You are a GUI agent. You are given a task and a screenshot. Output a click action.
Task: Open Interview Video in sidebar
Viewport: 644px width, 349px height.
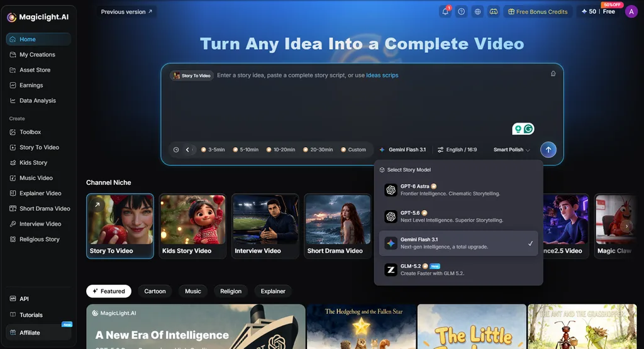click(x=38, y=224)
